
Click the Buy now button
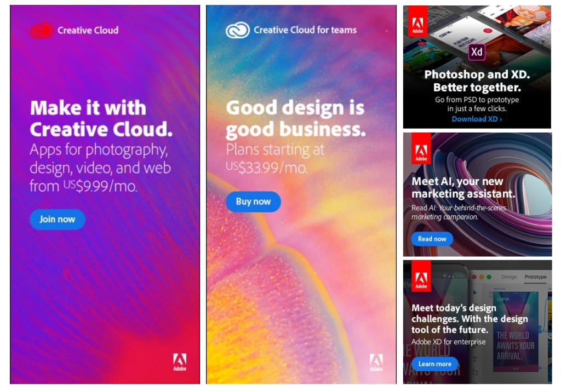[253, 201]
